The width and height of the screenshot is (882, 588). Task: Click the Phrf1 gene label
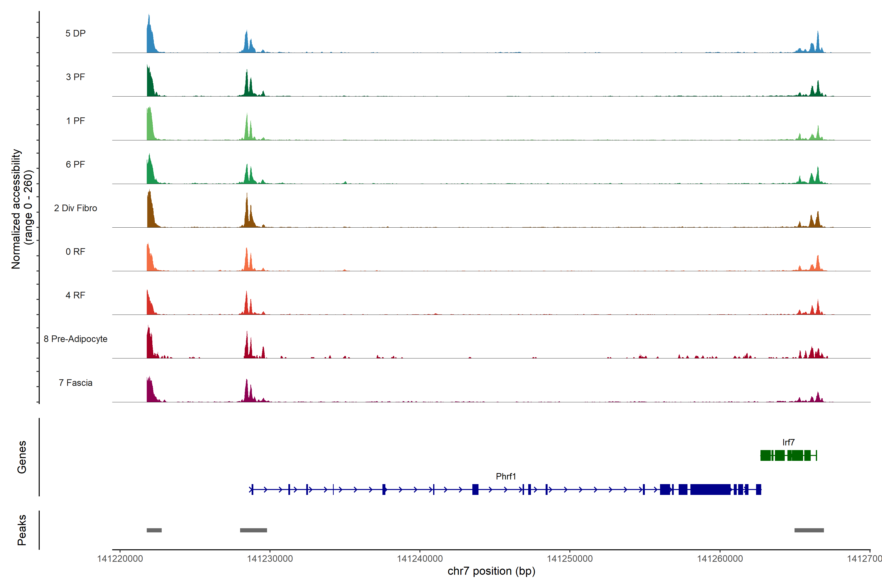(506, 476)
